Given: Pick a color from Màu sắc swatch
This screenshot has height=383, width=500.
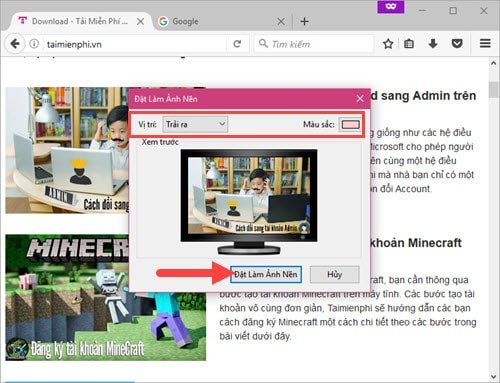Looking at the screenshot, I should click(350, 124).
